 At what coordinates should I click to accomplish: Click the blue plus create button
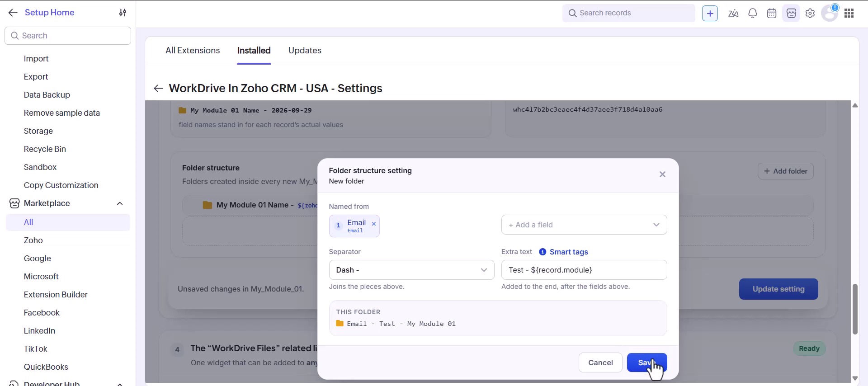(710, 14)
